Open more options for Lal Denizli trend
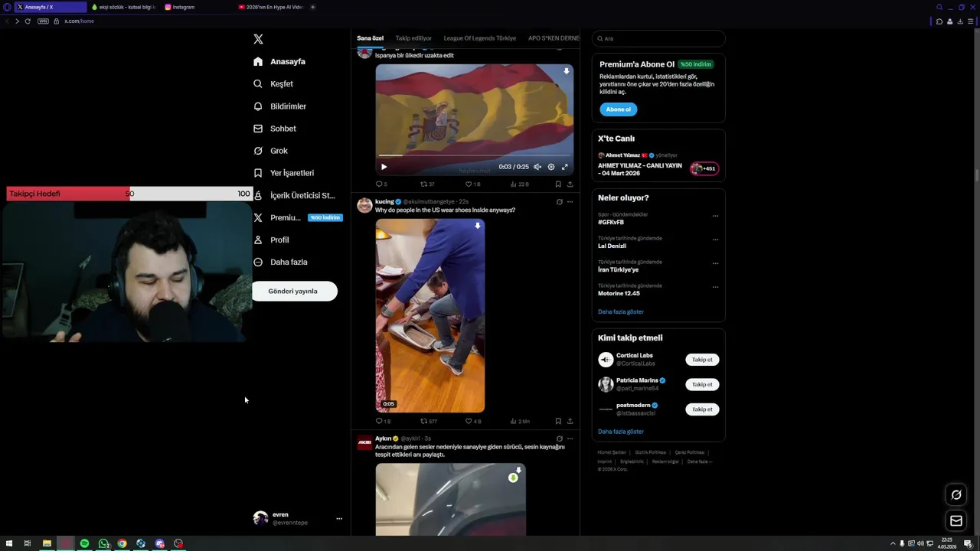Image resolution: width=980 pixels, height=551 pixels. pyautogui.click(x=716, y=240)
